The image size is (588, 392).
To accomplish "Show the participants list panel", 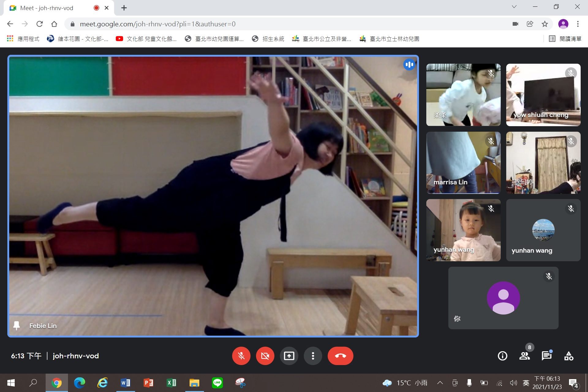I will (x=525, y=356).
